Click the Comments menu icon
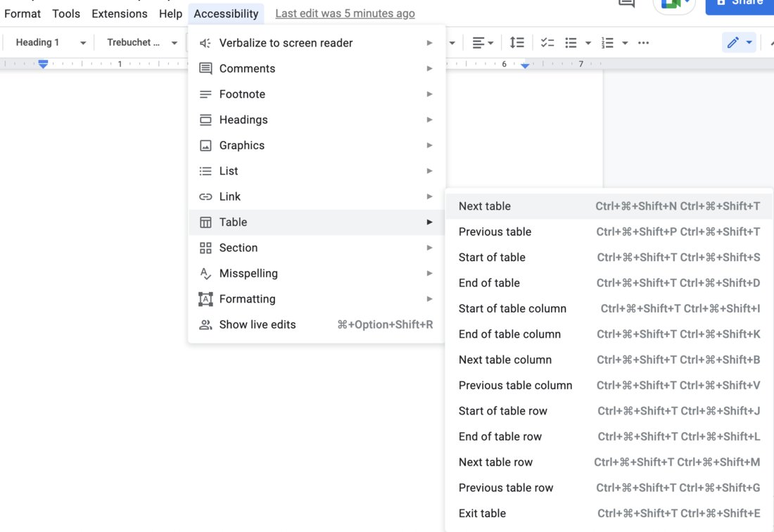774x532 pixels. [x=205, y=68]
